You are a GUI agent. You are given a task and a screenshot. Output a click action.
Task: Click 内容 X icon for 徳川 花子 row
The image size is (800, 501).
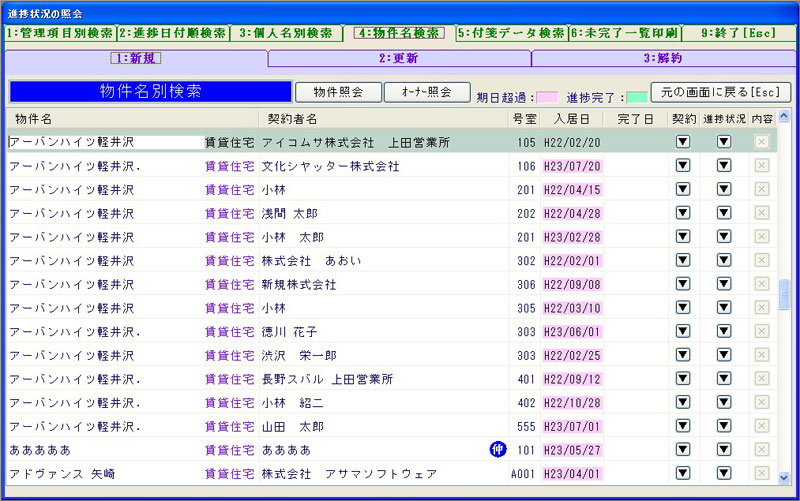click(762, 332)
